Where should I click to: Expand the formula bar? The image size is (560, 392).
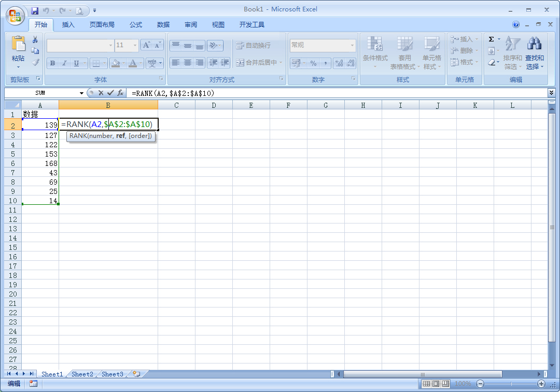[551, 93]
